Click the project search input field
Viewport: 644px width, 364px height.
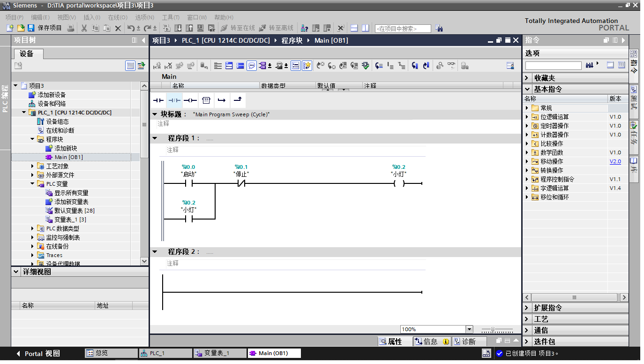click(403, 29)
